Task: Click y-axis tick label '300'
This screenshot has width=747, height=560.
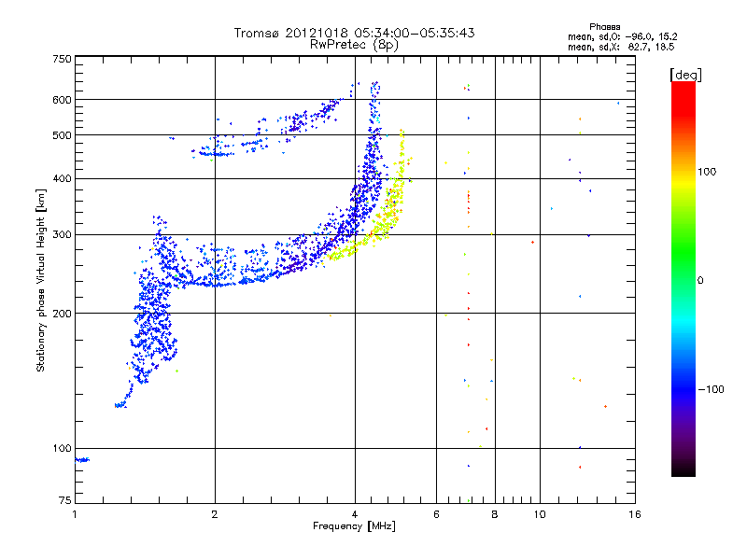Action: click(63, 234)
